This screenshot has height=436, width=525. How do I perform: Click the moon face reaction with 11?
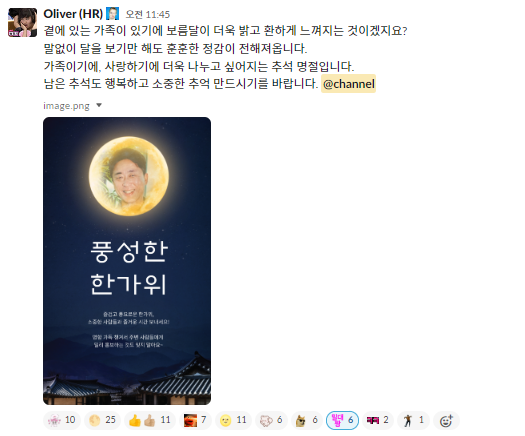point(233,420)
